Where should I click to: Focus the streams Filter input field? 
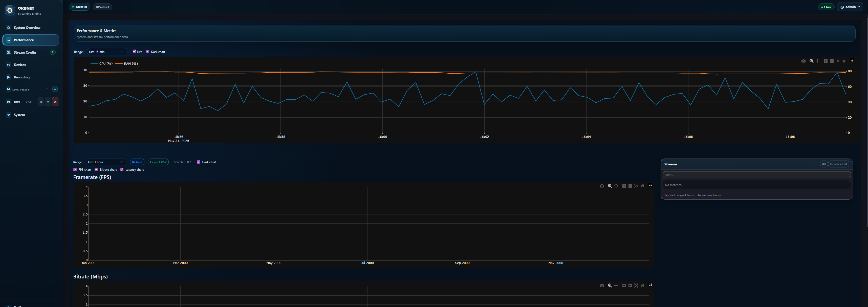(x=756, y=175)
